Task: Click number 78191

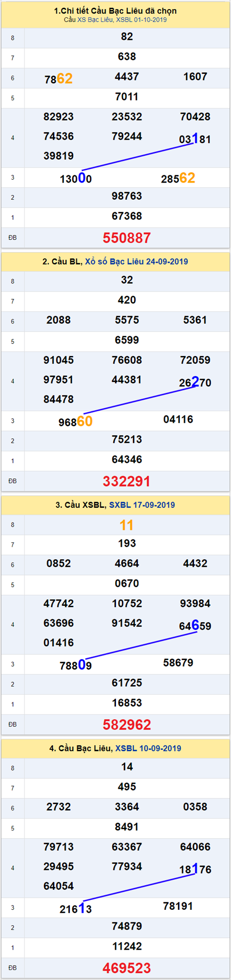Action: click(178, 906)
